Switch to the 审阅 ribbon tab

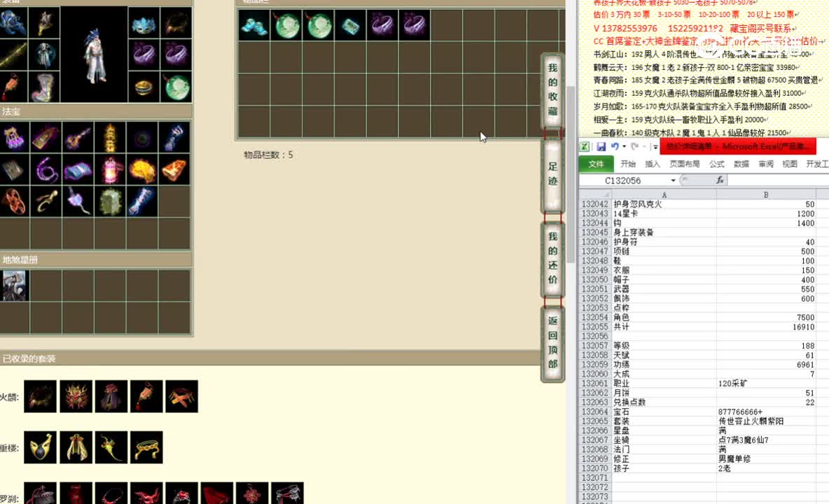coord(765,164)
